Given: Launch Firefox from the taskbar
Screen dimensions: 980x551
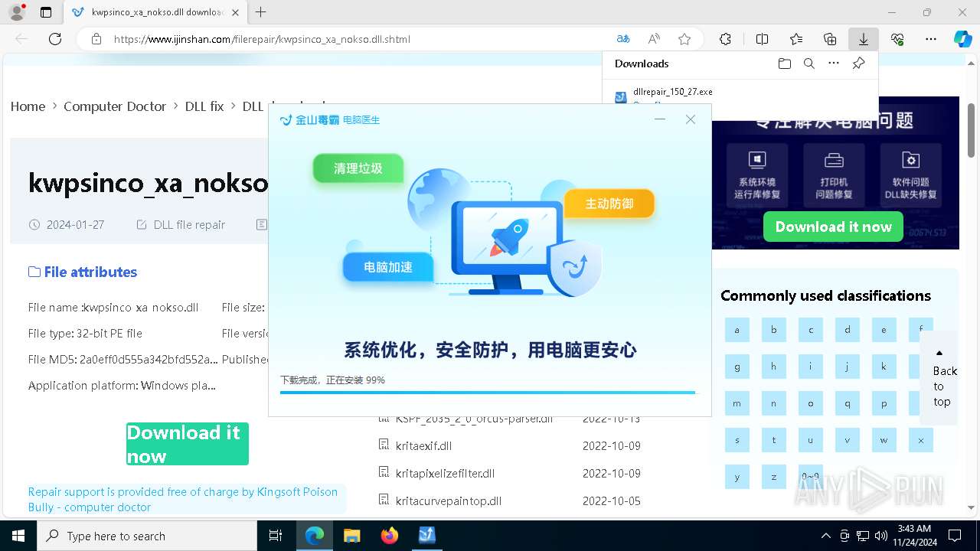Looking at the screenshot, I should click(389, 536).
